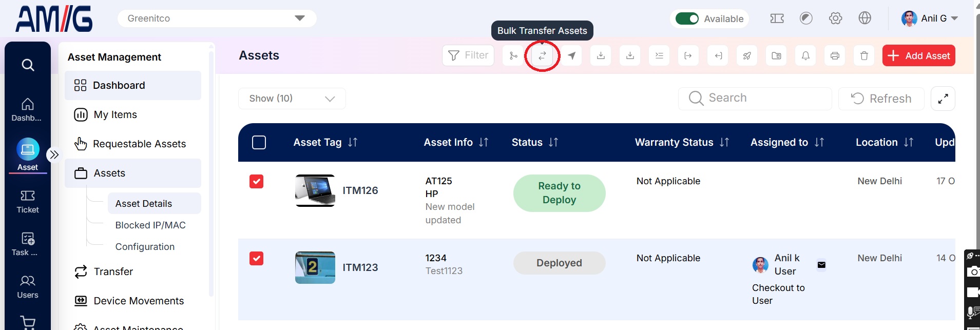Click the Filter button

click(468, 55)
